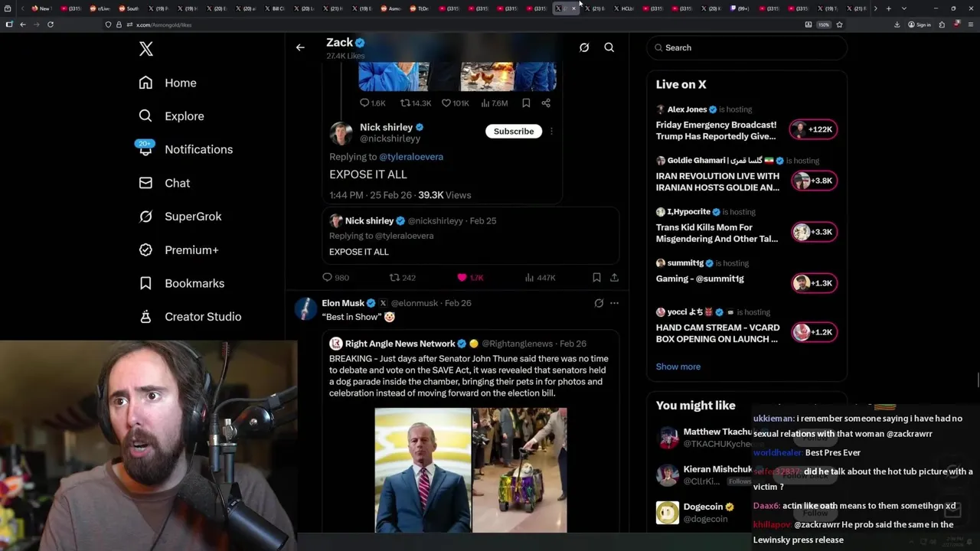Share the post with 447K views
980x551 pixels.
click(x=614, y=278)
